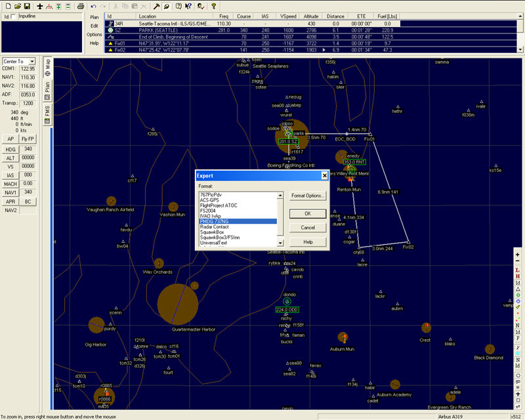
Task: Click the zoom out minus icon
Action: [518, 262]
